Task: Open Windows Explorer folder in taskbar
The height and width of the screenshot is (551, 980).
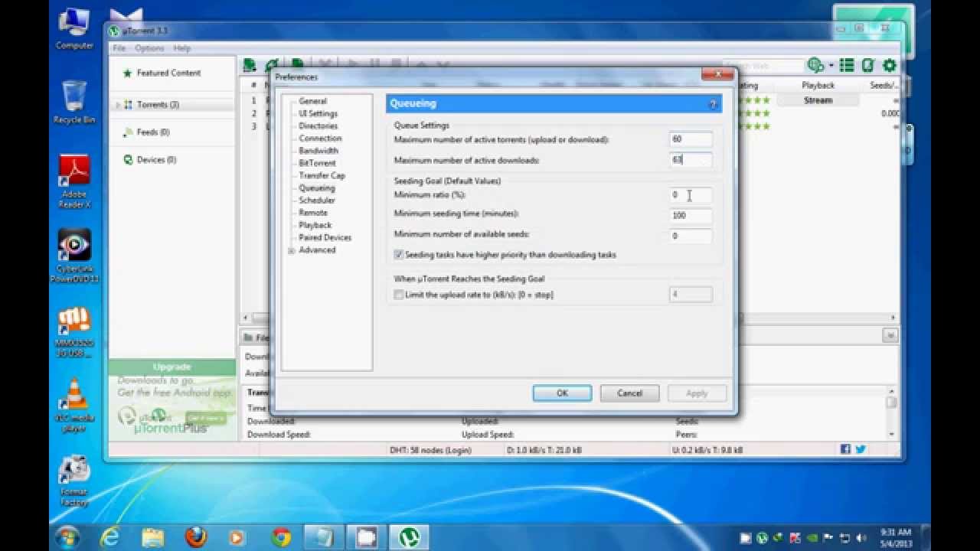Action: pos(152,537)
